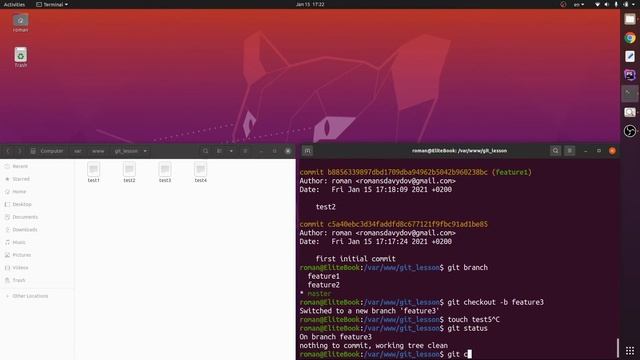Select test4 file icon

click(200, 172)
